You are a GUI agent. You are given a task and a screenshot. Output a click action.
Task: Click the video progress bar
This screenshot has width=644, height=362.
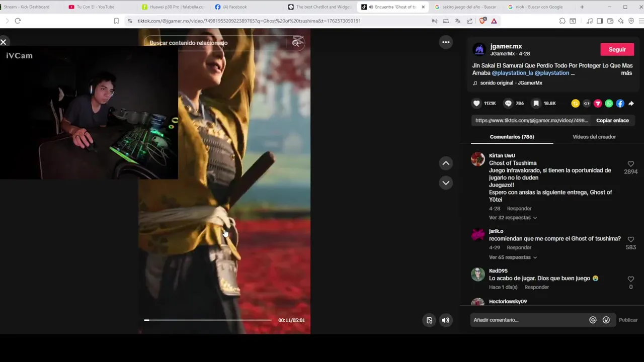point(208,320)
